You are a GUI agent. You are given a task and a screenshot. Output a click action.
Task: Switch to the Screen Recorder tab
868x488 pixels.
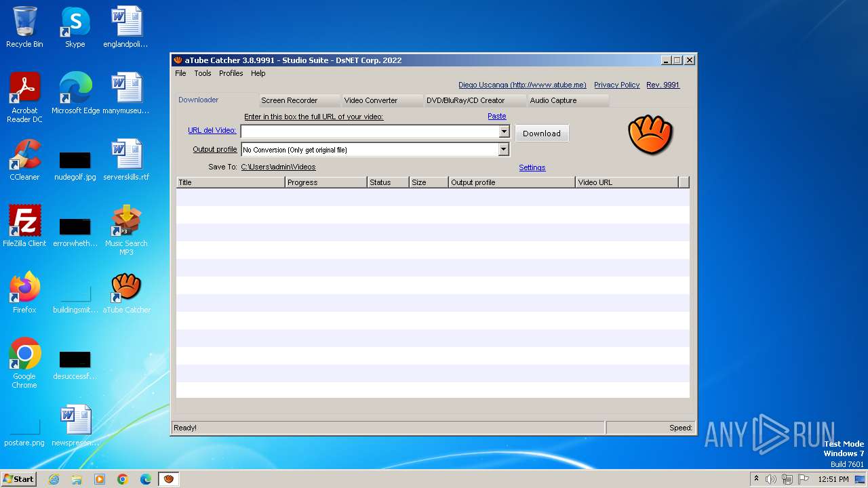pos(299,100)
